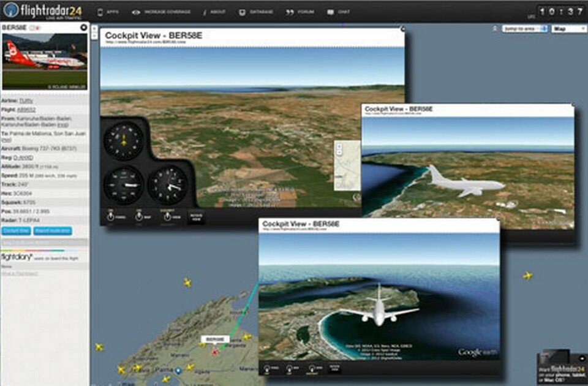Close the right-side Cockpit View window
The image size is (588, 386).
point(573,105)
